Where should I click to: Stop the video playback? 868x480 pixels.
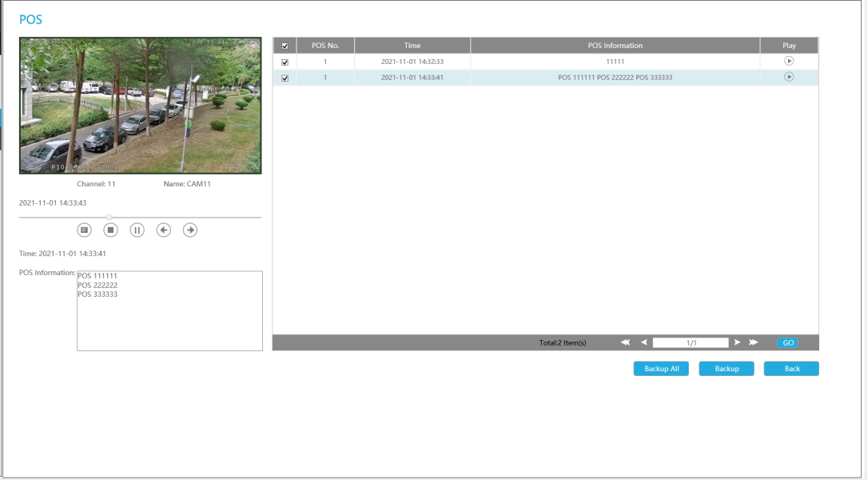point(111,230)
